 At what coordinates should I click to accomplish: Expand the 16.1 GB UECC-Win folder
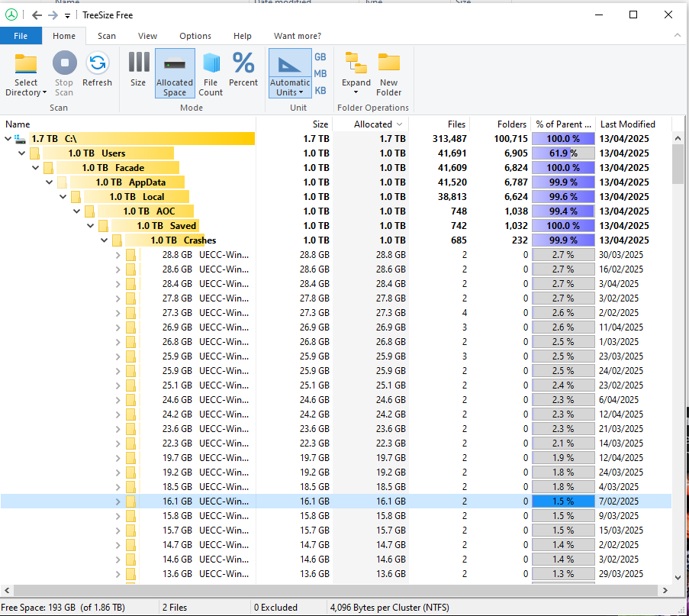[x=118, y=502]
